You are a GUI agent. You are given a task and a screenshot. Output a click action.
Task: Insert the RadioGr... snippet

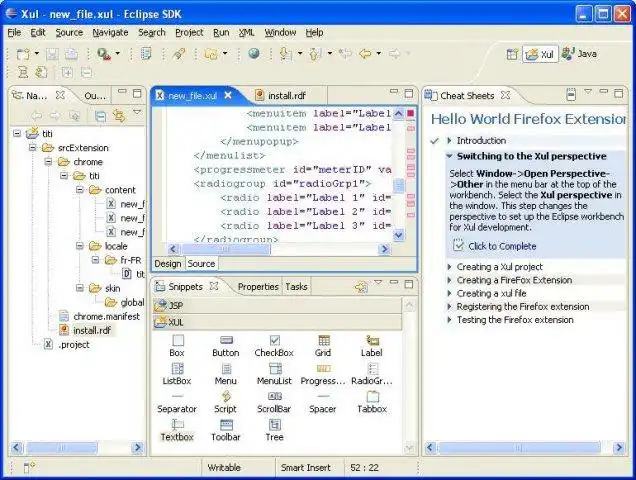[372, 374]
